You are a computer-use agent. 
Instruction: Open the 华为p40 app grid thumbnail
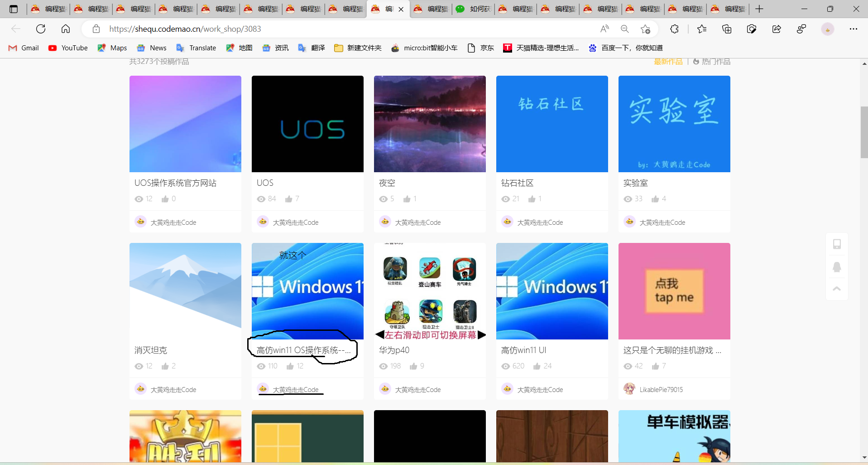point(430,291)
